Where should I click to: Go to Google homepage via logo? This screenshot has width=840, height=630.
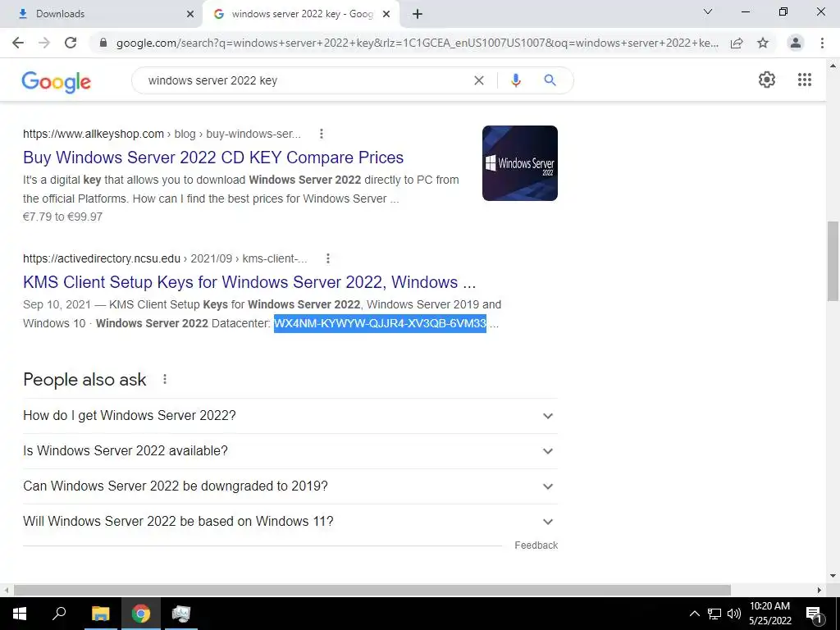click(57, 81)
